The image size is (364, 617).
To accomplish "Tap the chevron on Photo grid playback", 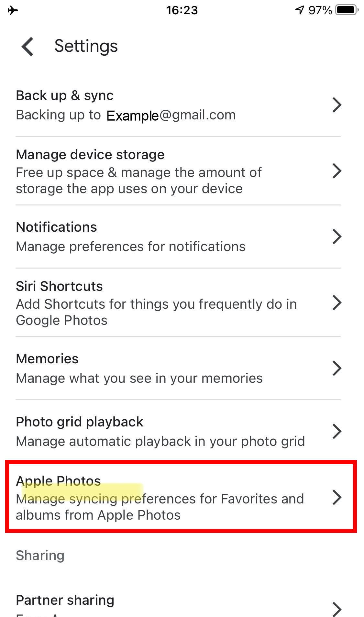I will tap(337, 431).
